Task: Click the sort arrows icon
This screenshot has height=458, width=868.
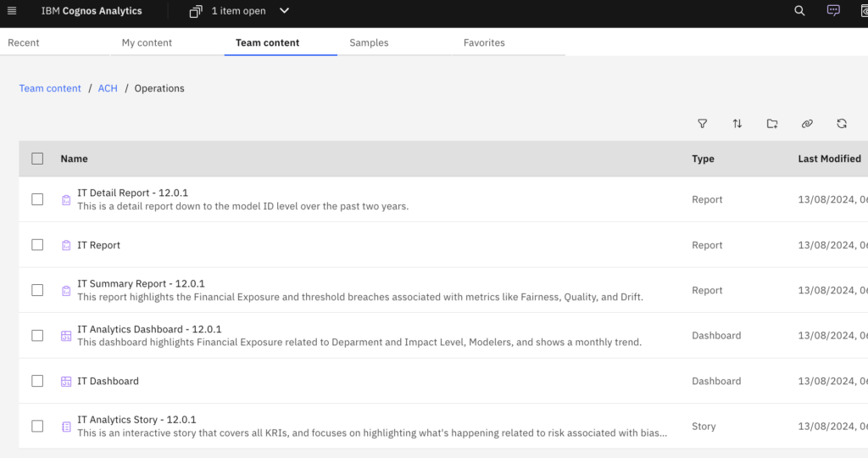Action: point(737,124)
